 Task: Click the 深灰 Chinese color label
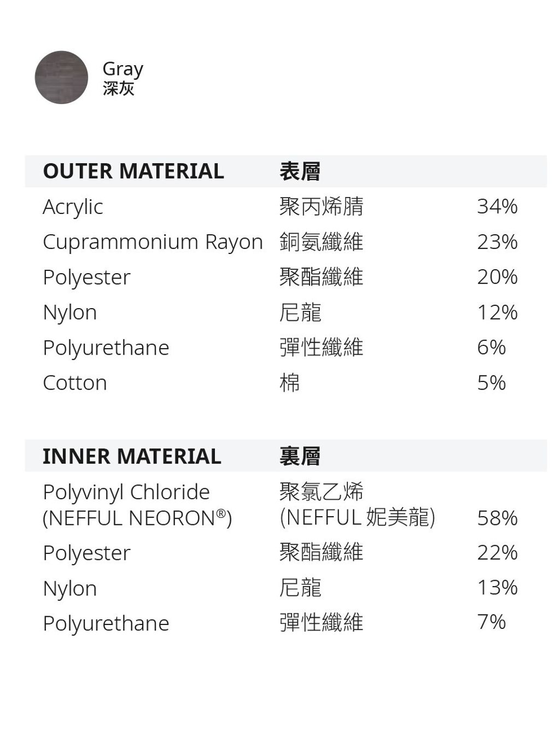[x=118, y=88]
